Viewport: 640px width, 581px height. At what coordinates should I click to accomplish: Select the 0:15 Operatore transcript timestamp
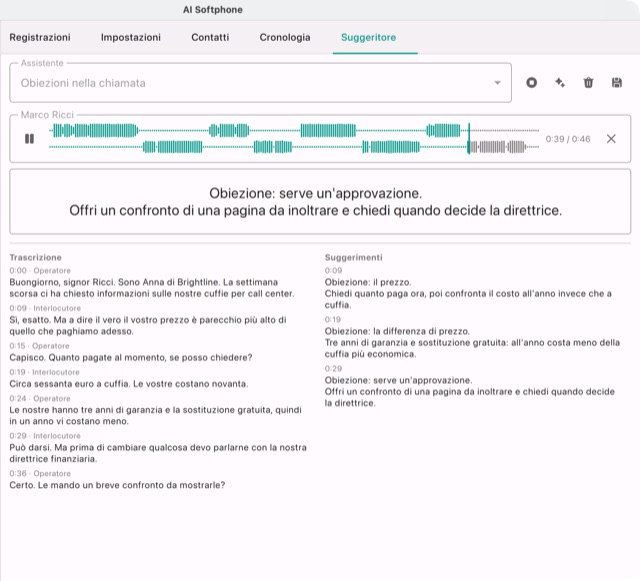click(39, 345)
